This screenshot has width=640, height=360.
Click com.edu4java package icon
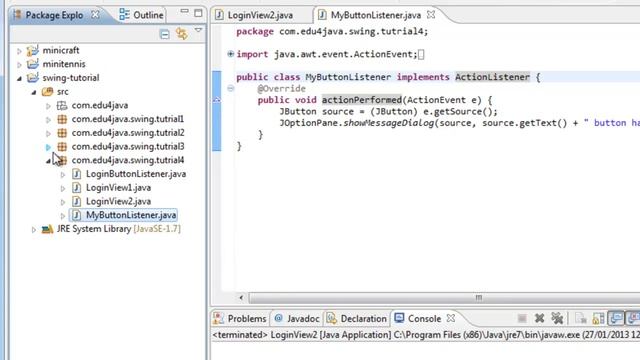[62, 105]
